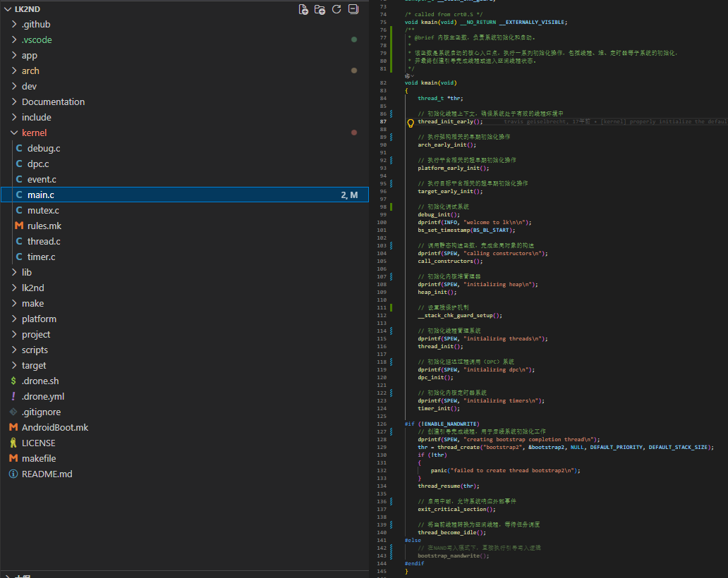
Task: Expand the Documentation folder
Action: coord(14,102)
